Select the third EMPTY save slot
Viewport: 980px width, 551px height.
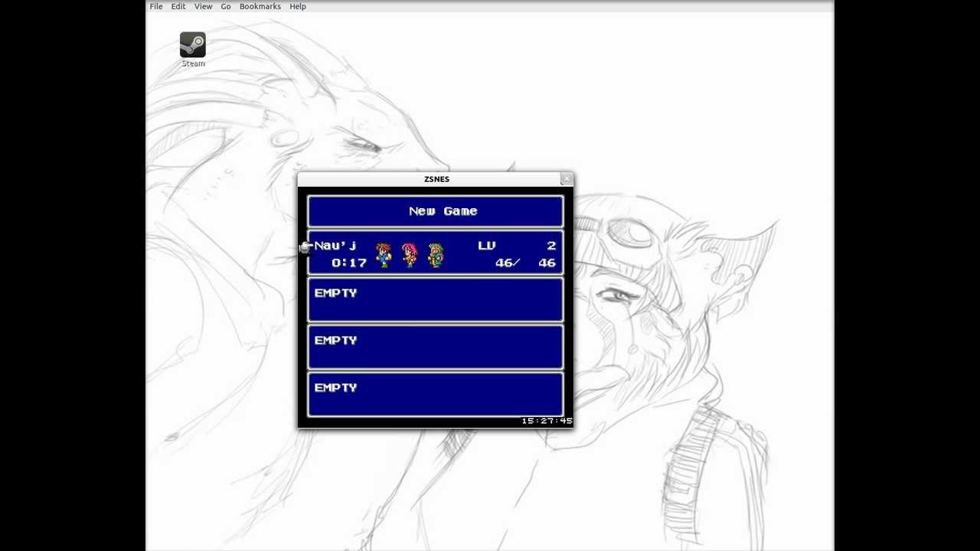pos(435,395)
